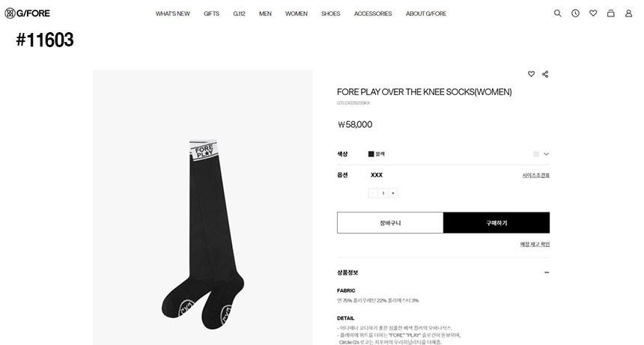
Task: Click the black 구매하기 buy button
Action: (x=496, y=223)
